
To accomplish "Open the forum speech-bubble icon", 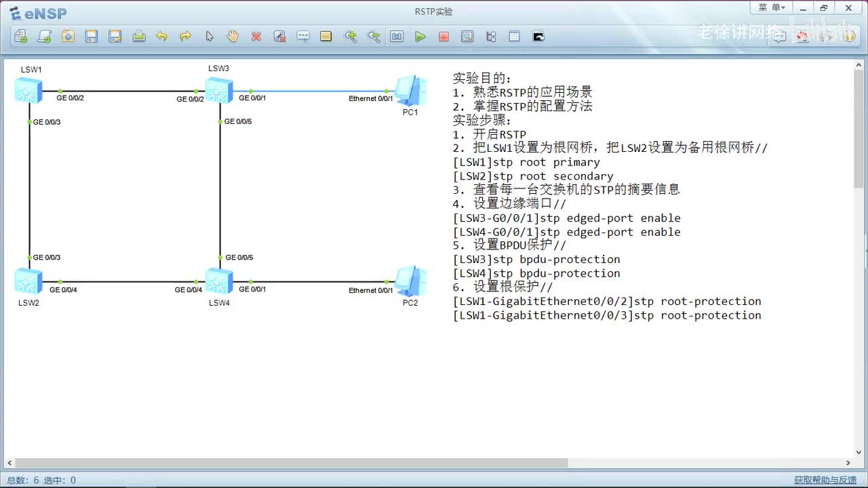I will pyautogui.click(x=780, y=37).
